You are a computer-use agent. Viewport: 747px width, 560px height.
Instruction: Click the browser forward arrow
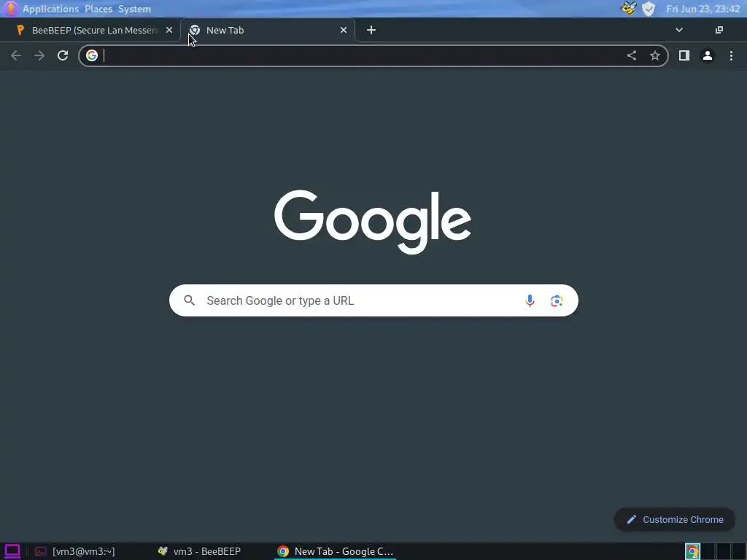[x=39, y=55]
